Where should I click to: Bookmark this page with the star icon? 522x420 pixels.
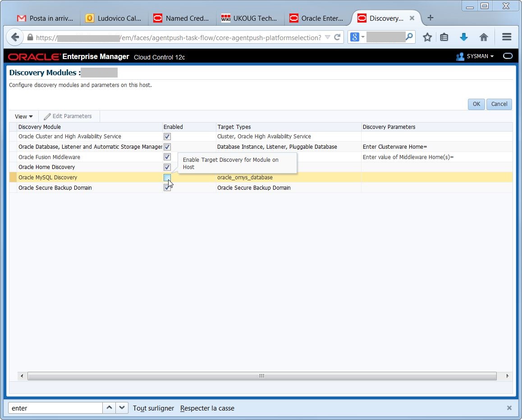pos(427,37)
